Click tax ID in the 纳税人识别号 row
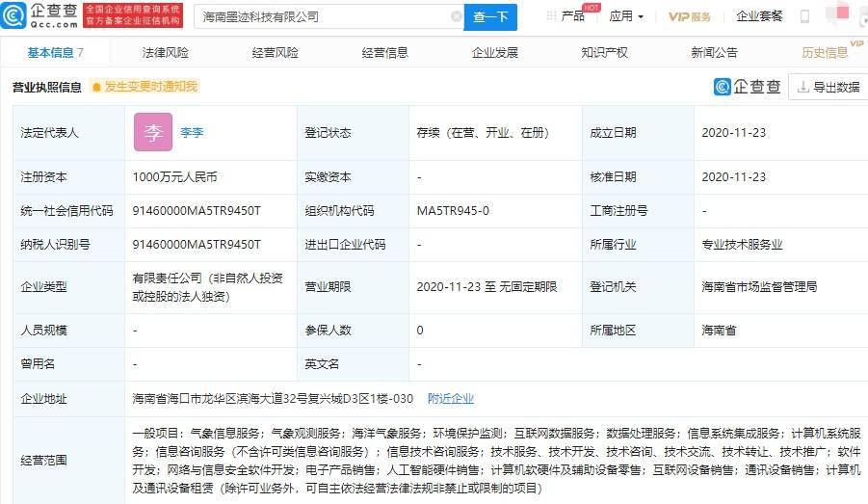The height and width of the screenshot is (504, 868). click(196, 244)
